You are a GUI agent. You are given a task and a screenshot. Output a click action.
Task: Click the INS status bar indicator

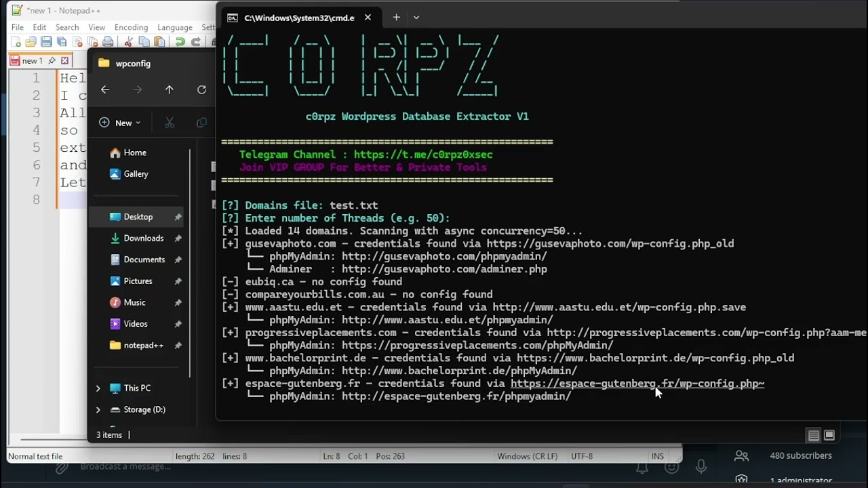coord(658,456)
